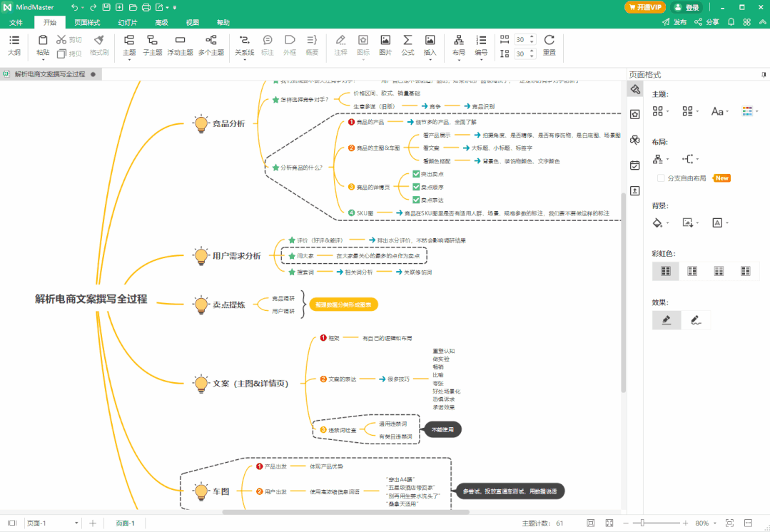Open the 公式 formula tool
The image size is (770, 532).
click(407, 45)
